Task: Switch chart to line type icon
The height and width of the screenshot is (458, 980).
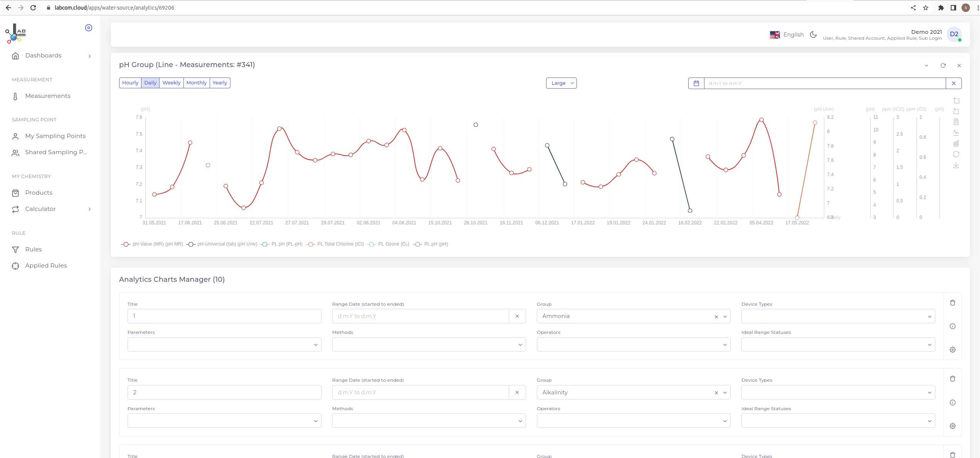Action: tap(956, 133)
